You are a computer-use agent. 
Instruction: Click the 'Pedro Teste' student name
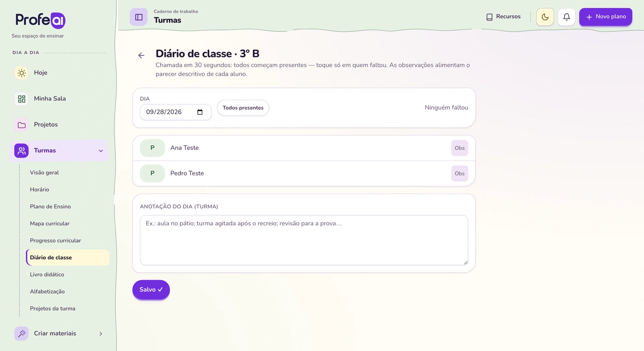[x=187, y=173]
